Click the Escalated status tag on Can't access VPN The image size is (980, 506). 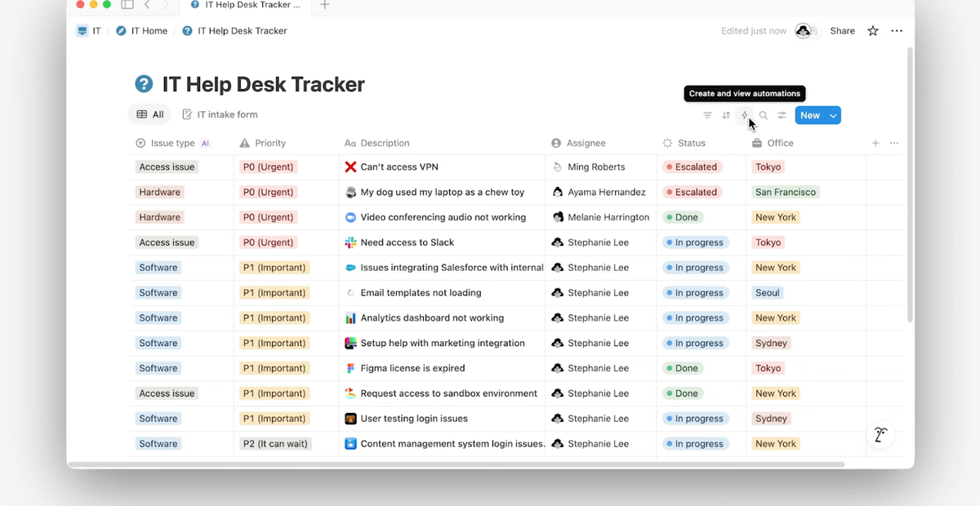click(691, 166)
